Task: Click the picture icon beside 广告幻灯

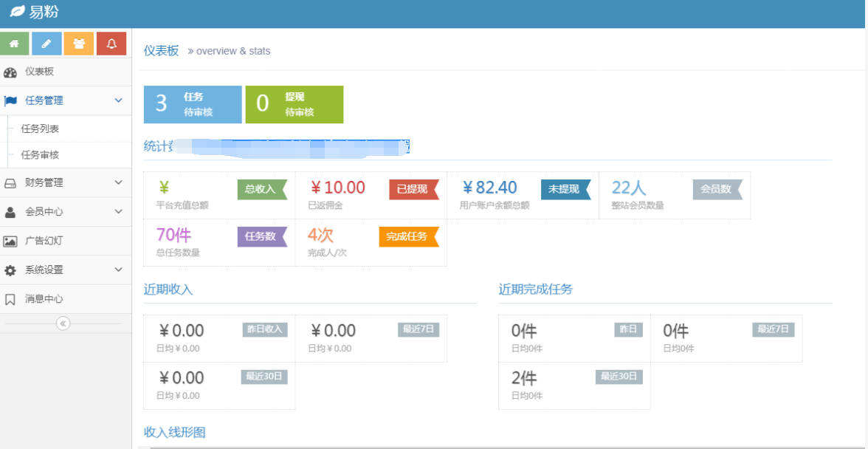Action: point(10,241)
